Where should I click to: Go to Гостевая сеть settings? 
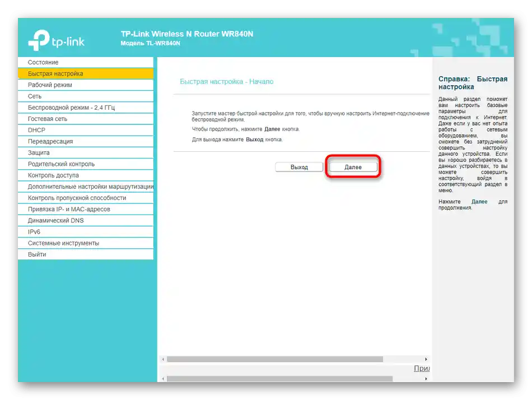click(86, 119)
